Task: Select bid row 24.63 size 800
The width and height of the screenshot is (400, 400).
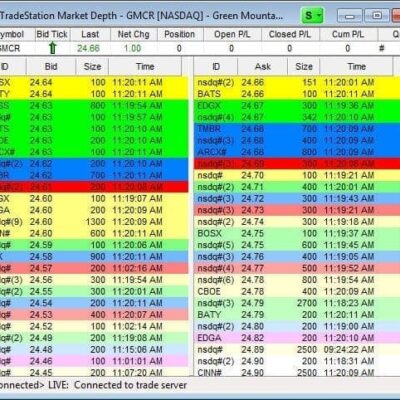Action: point(94,106)
